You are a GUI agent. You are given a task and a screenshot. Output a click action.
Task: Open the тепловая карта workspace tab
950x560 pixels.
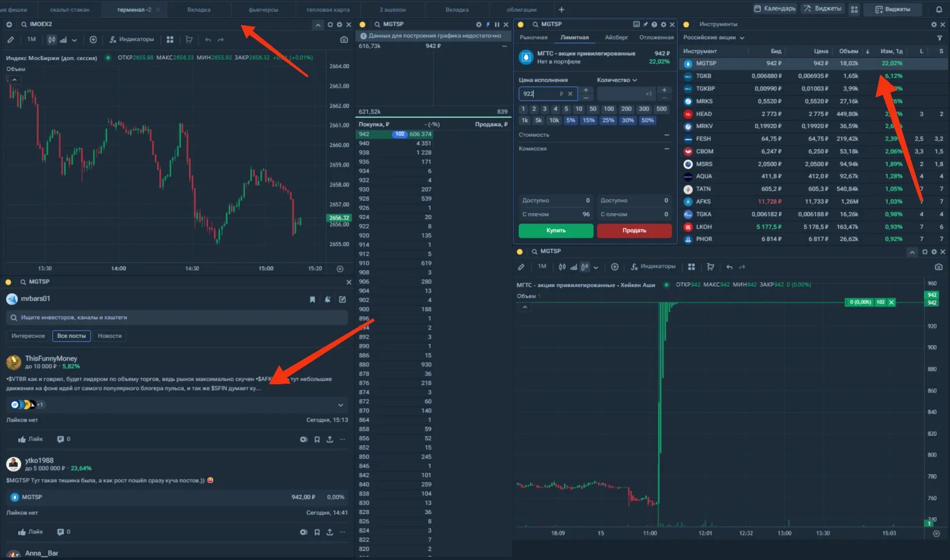pos(327,10)
